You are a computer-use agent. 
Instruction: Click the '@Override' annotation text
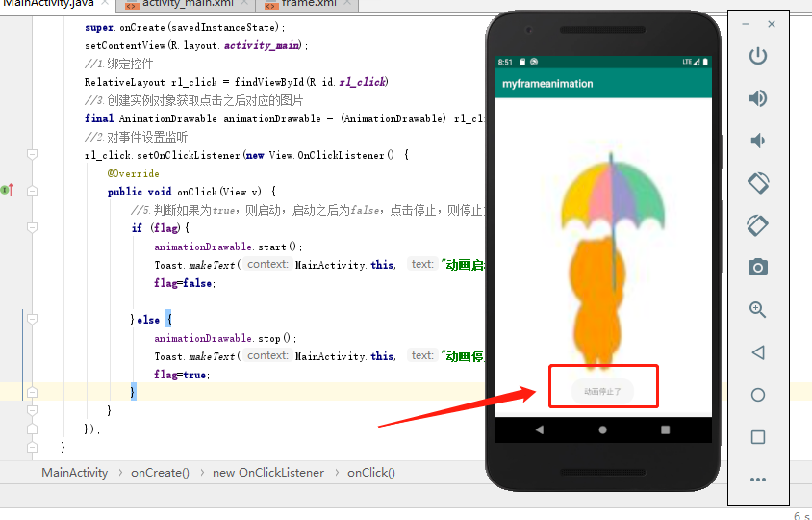pyautogui.click(x=133, y=173)
